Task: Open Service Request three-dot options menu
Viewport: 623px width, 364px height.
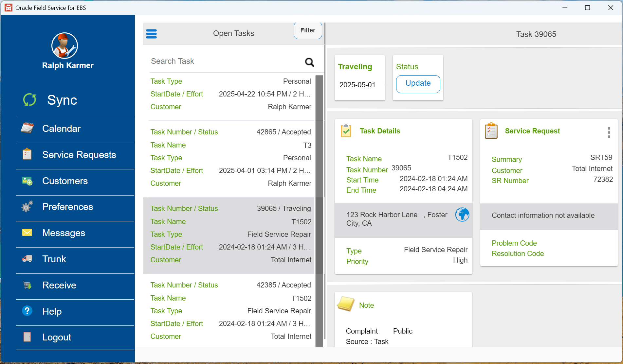Action: 609,132
